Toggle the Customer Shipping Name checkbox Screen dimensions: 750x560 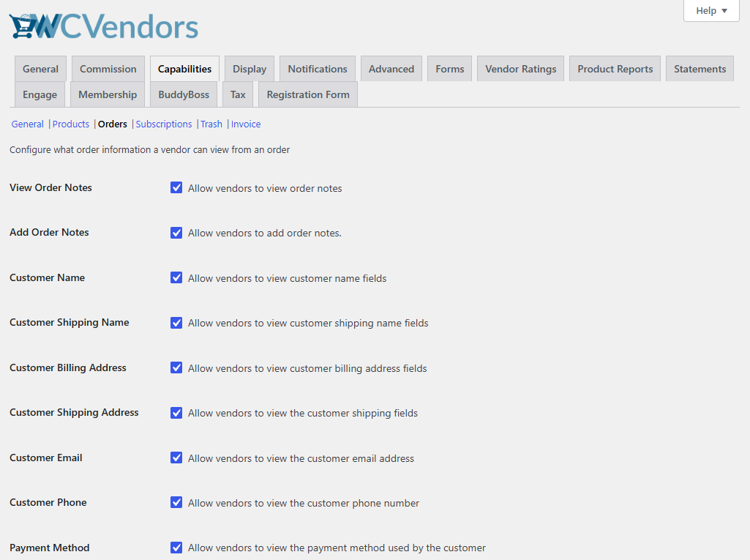point(176,323)
